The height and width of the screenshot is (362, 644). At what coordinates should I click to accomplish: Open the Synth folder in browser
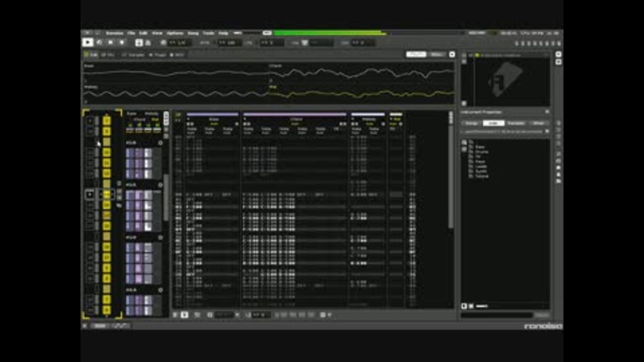click(481, 171)
